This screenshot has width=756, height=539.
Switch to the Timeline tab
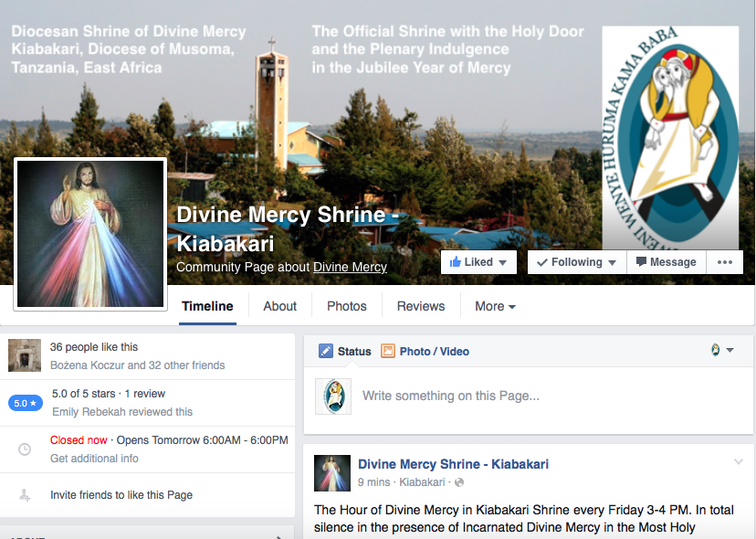coord(207,306)
